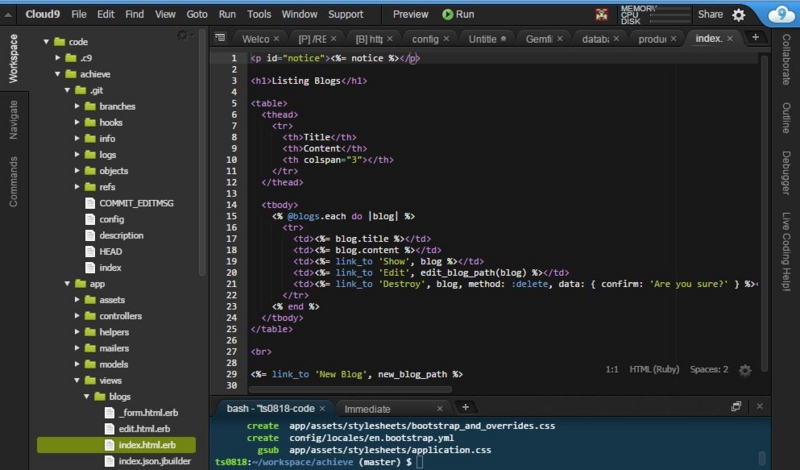Click the 1:1 cursor position indicator
This screenshot has width=800, height=470.
point(612,369)
